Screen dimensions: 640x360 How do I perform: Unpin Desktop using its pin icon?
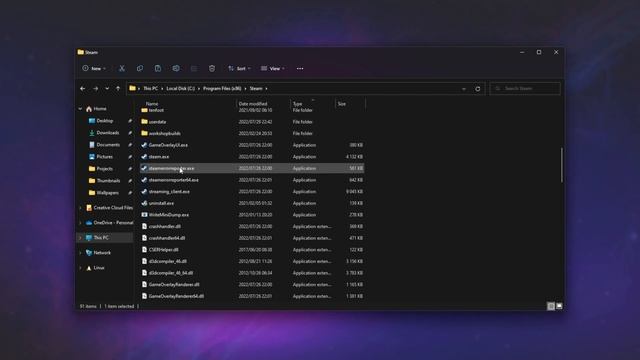click(x=130, y=121)
